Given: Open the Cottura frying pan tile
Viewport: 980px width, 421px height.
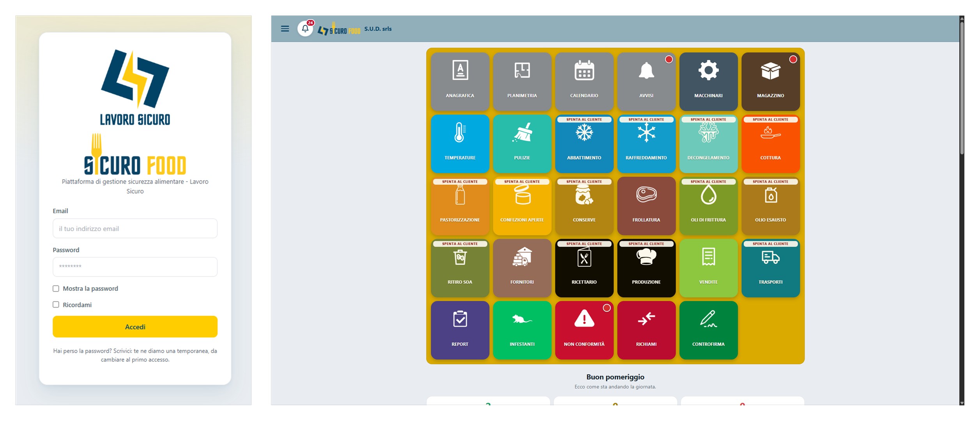Looking at the screenshot, I should click(771, 143).
